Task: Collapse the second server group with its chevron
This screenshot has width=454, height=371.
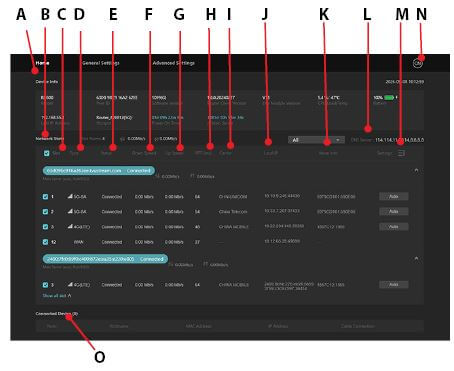Action: [x=416, y=258]
